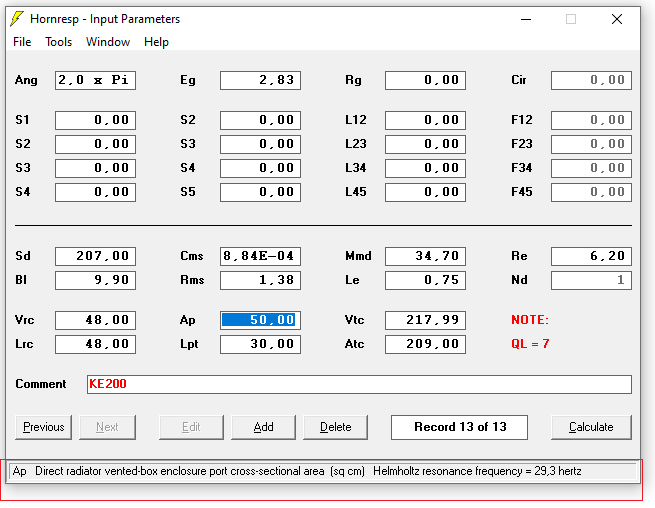Select the Atc field with 209,00

pos(425,344)
